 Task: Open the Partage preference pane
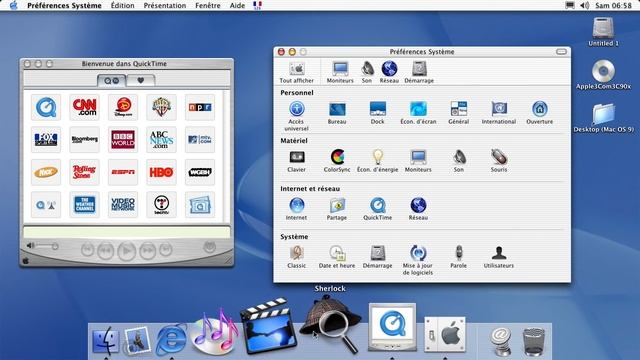coord(337,209)
